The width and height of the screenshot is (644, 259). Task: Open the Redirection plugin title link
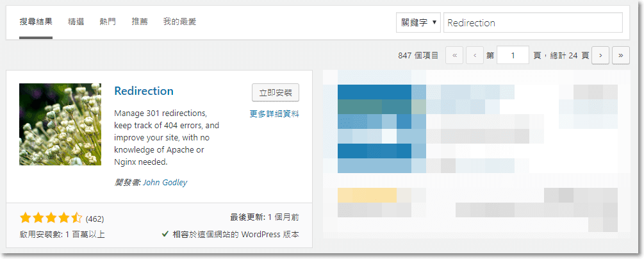pos(144,91)
